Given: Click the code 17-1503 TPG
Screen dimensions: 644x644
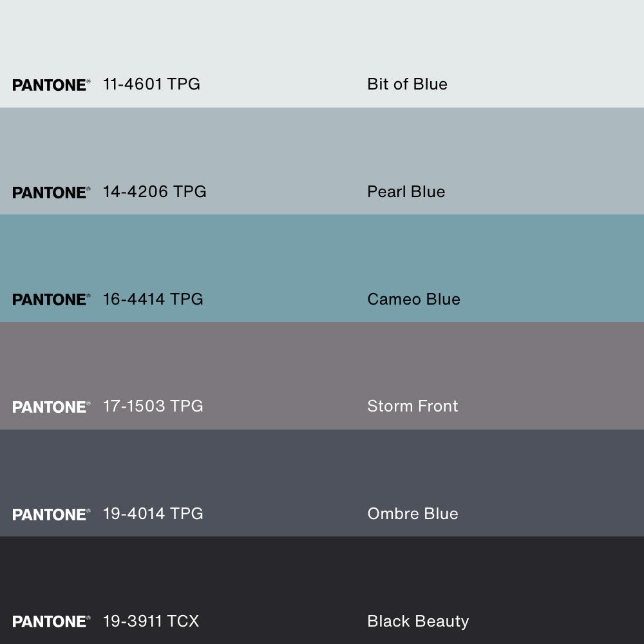Looking at the screenshot, I should click(x=153, y=406).
